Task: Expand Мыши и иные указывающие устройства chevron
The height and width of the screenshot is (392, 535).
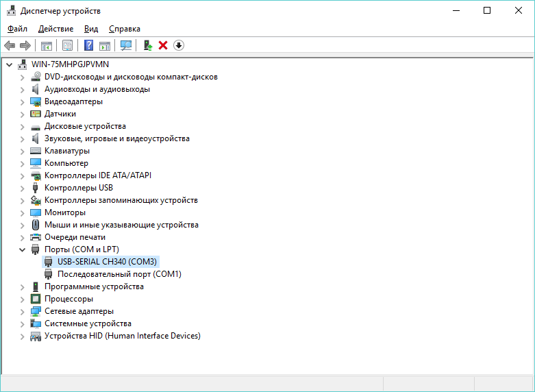Action: [22, 225]
